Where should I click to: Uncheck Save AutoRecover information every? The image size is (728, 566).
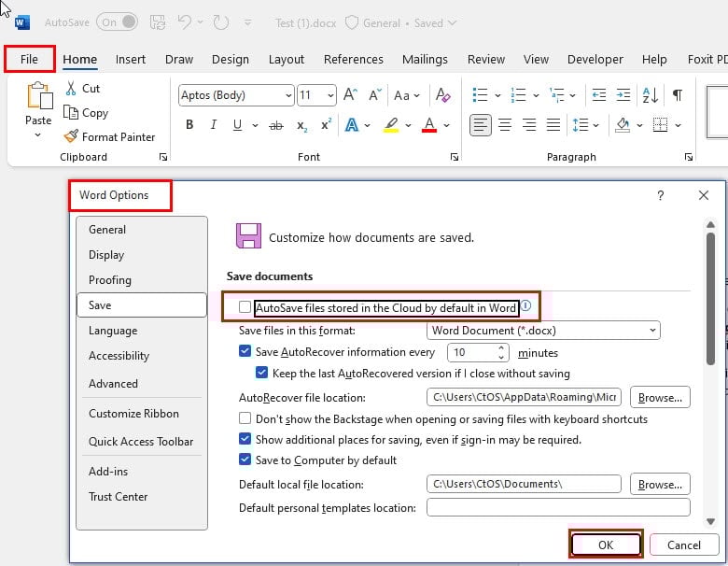pos(245,351)
